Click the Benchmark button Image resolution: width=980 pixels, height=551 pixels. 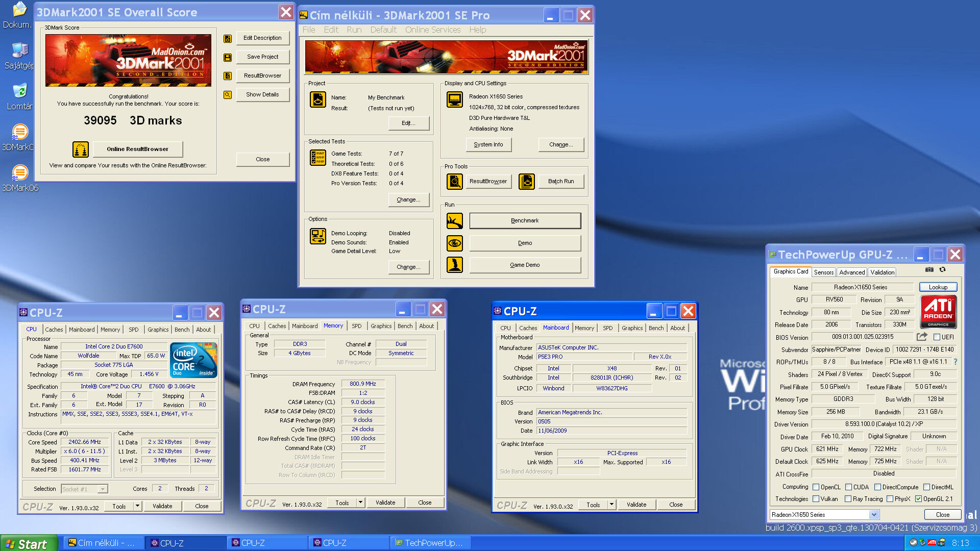pyautogui.click(x=525, y=221)
